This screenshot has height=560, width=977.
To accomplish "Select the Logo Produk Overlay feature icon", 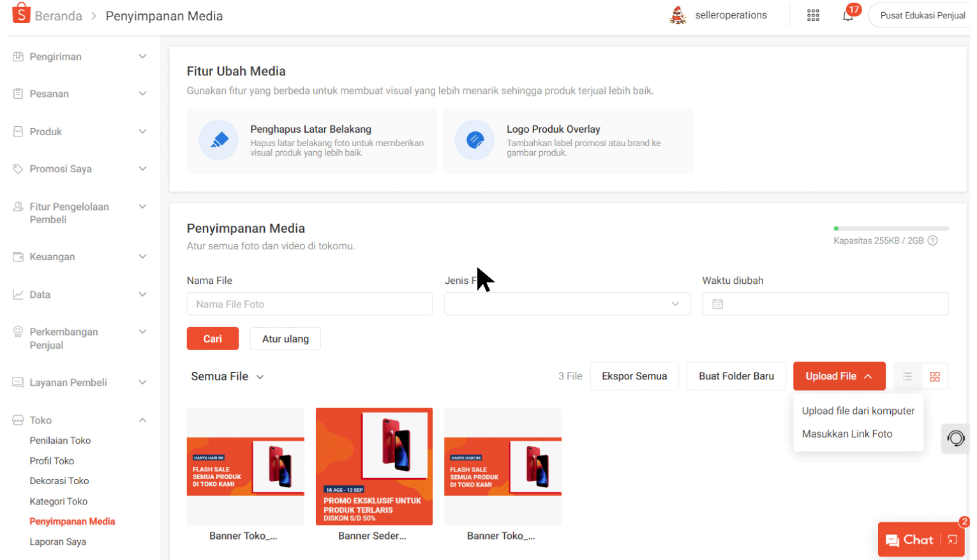I will pyautogui.click(x=475, y=141).
